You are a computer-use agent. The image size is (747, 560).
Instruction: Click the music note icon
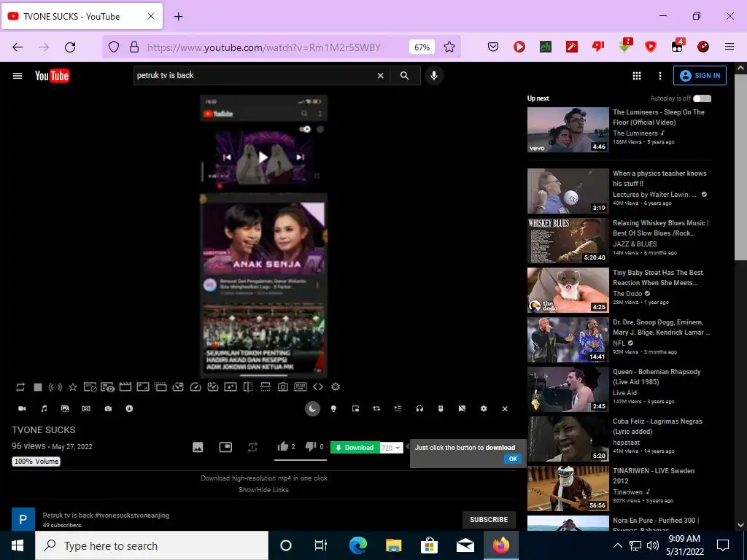(x=44, y=408)
